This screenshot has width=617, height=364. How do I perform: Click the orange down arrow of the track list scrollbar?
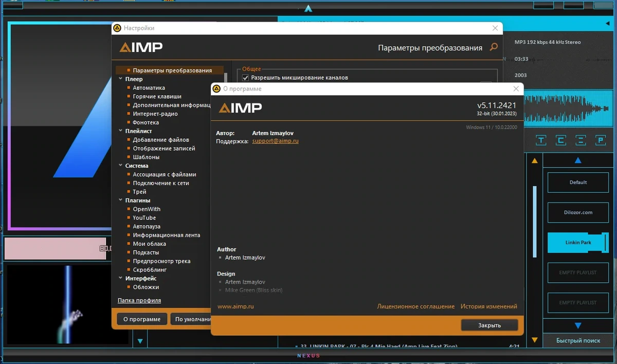click(x=534, y=340)
